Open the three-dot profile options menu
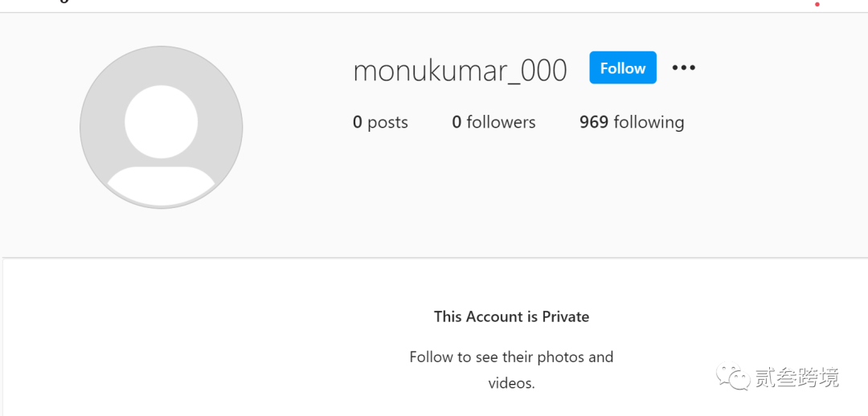This screenshot has height=416, width=868. pos(683,68)
